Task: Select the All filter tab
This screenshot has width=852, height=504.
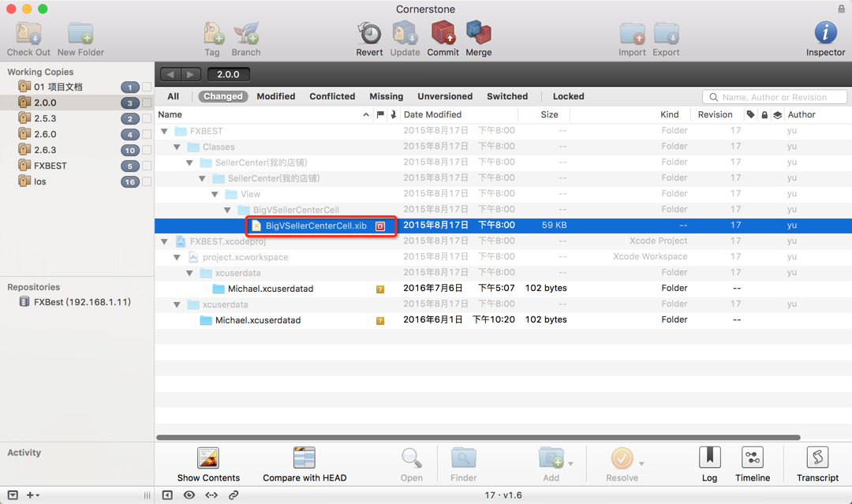Action: (174, 96)
